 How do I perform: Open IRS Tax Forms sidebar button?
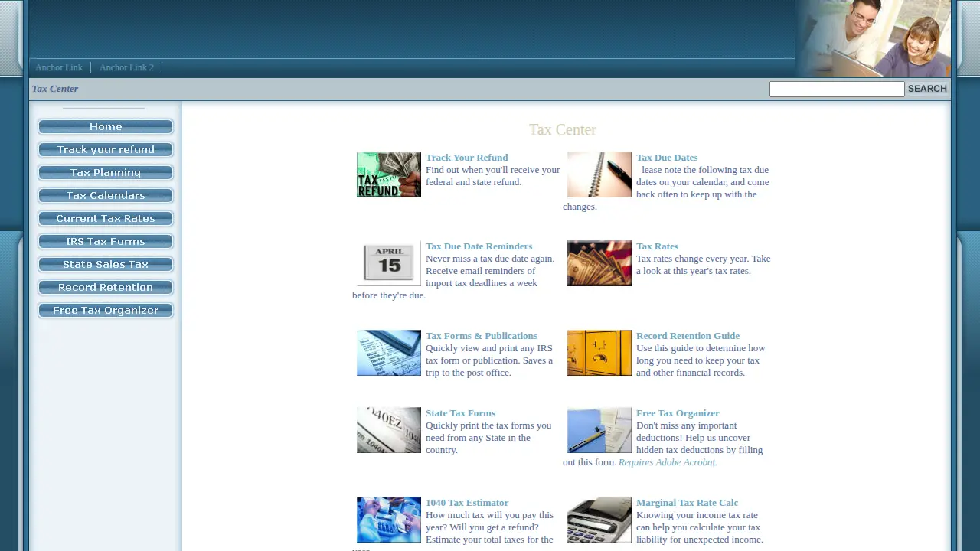click(106, 242)
